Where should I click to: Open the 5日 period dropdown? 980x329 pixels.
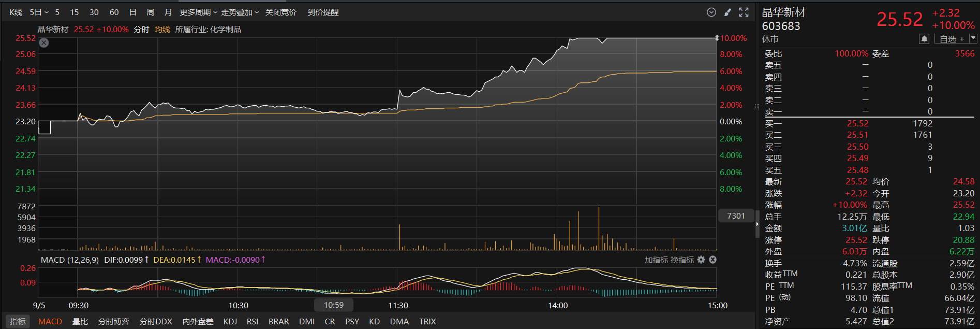point(39,12)
